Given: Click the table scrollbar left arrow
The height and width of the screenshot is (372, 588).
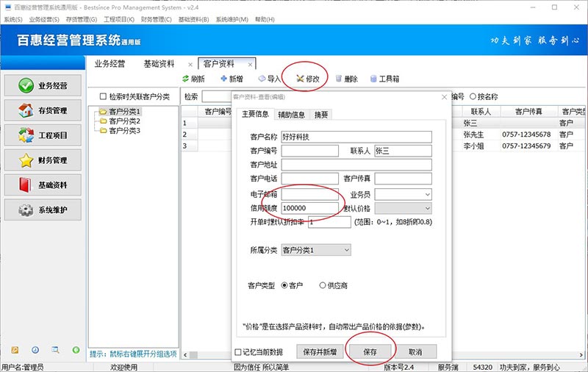Looking at the screenshot, I should pos(186,354).
